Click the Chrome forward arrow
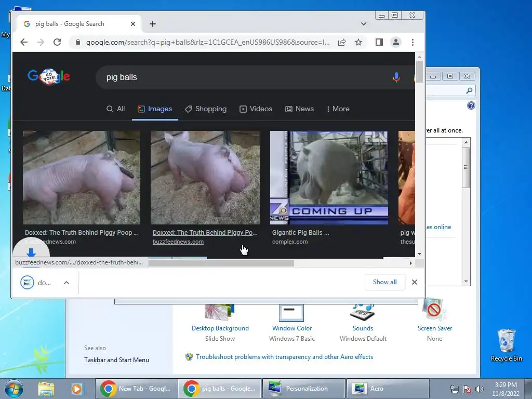This screenshot has width=532, height=399. [x=41, y=42]
